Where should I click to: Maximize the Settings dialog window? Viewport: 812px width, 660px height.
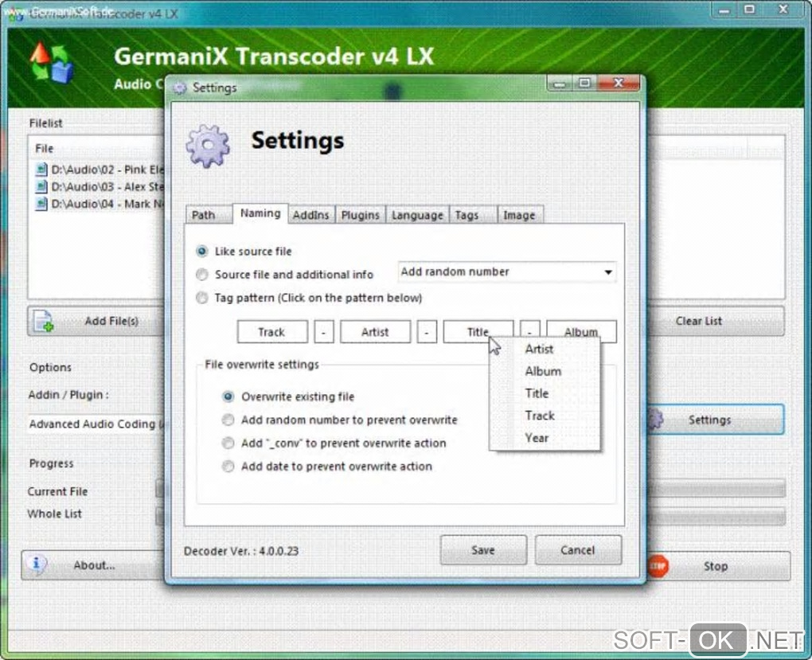click(584, 83)
